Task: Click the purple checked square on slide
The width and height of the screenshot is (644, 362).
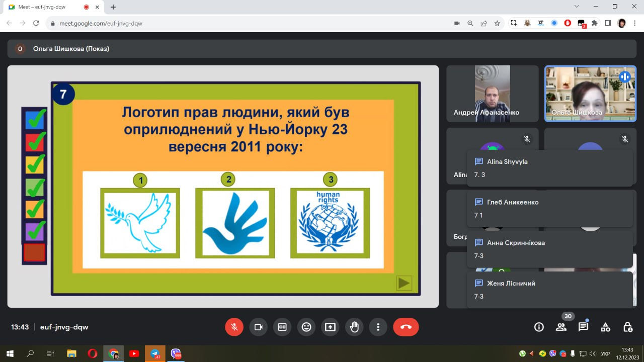Action: tap(35, 232)
